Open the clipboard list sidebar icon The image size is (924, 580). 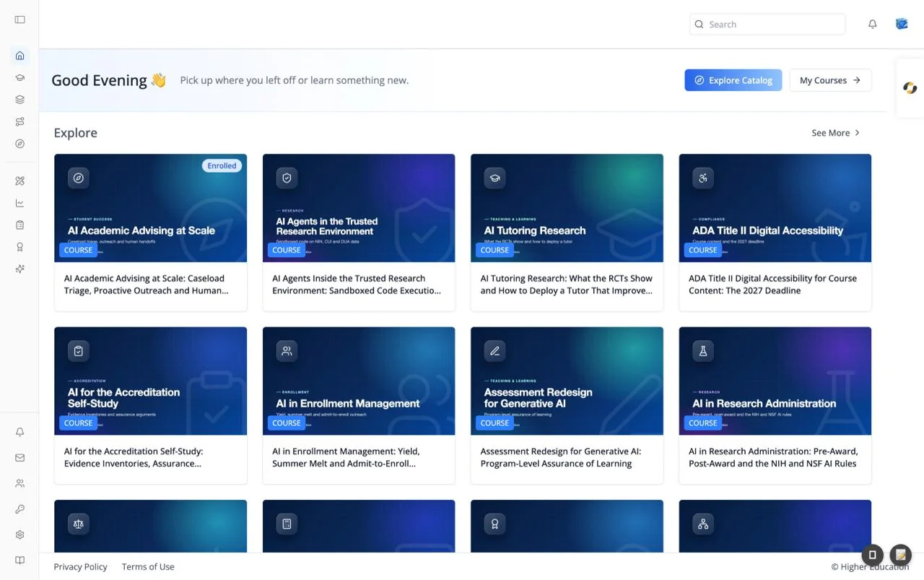point(19,225)
